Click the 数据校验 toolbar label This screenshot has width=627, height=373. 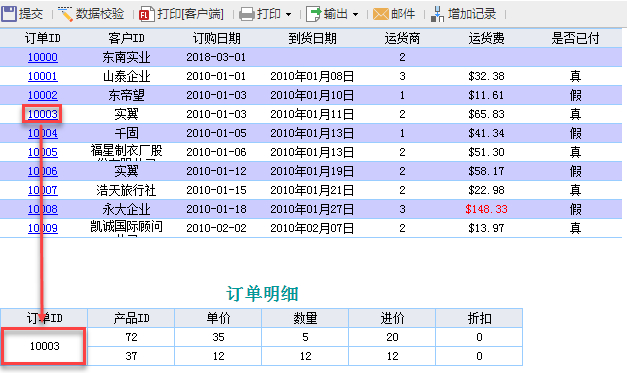[x=100, y=14]
